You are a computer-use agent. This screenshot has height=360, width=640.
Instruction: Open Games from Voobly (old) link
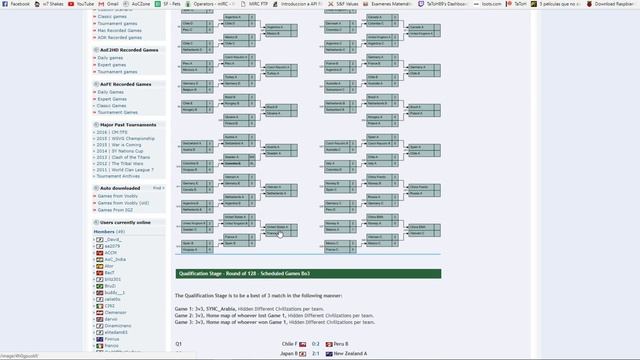[123, 203]
